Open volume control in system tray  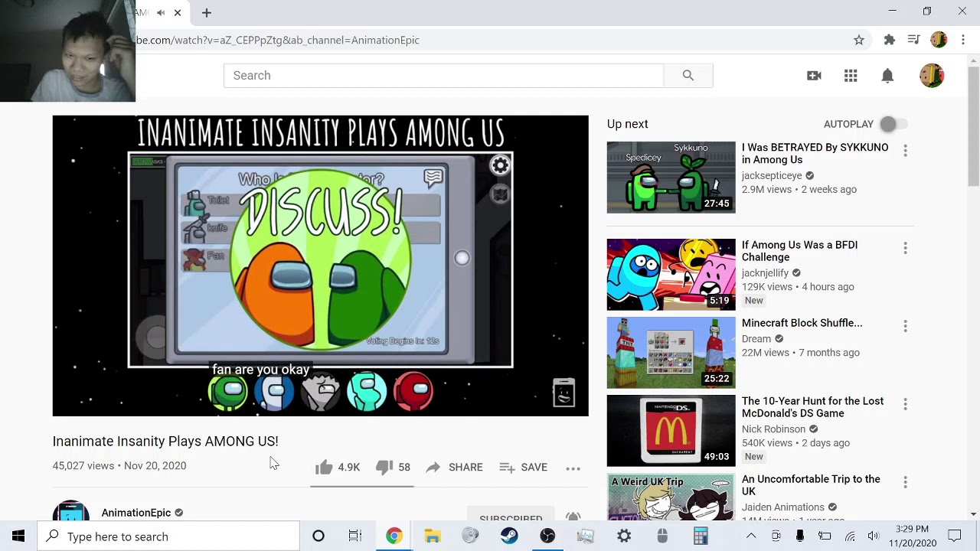[874, 536]
